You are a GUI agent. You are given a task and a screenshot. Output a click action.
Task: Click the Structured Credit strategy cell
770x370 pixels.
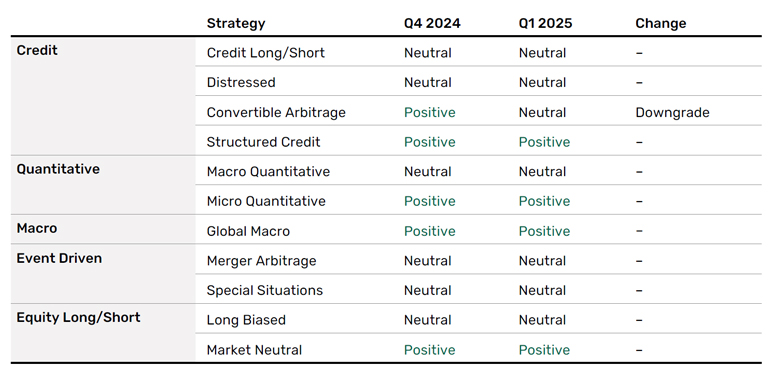pyautogui.click(x=263, y=142)
